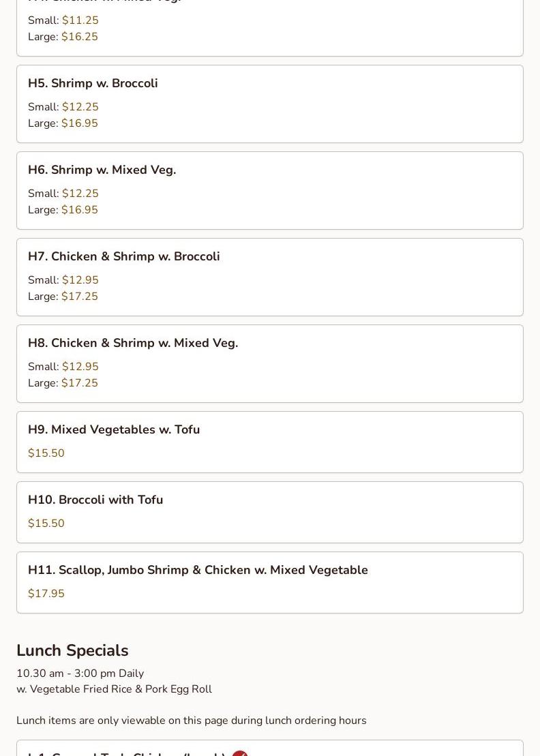Click the lunch ordering hours notice text

coord(191,721)
